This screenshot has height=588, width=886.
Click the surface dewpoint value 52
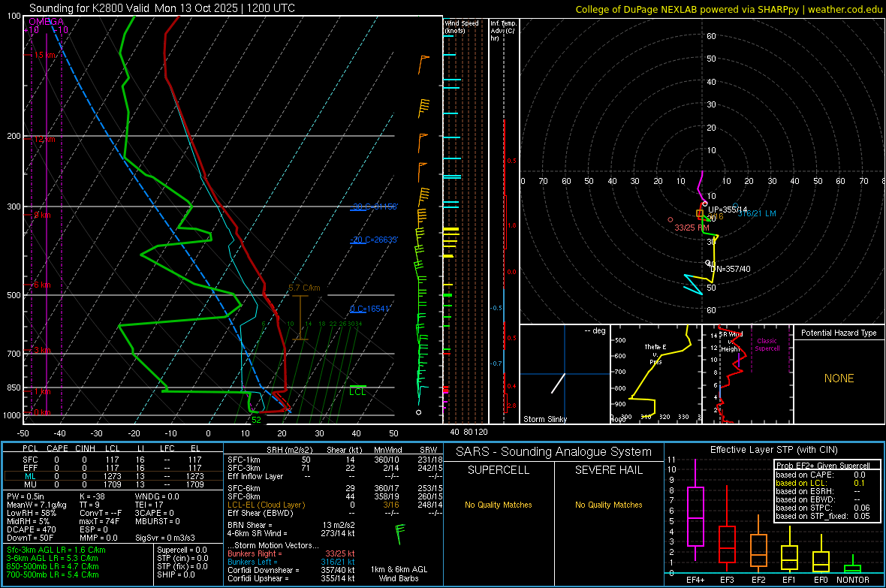(257, 420)
